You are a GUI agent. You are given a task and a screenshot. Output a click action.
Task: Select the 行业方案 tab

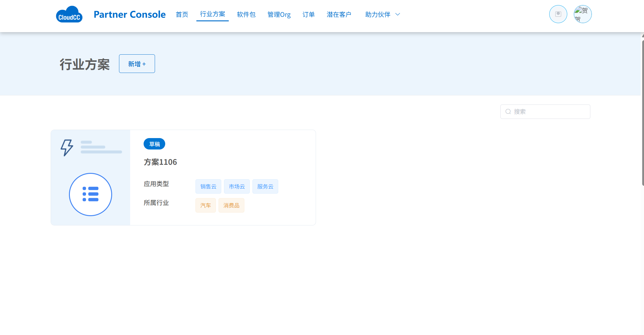click(213, 14)
